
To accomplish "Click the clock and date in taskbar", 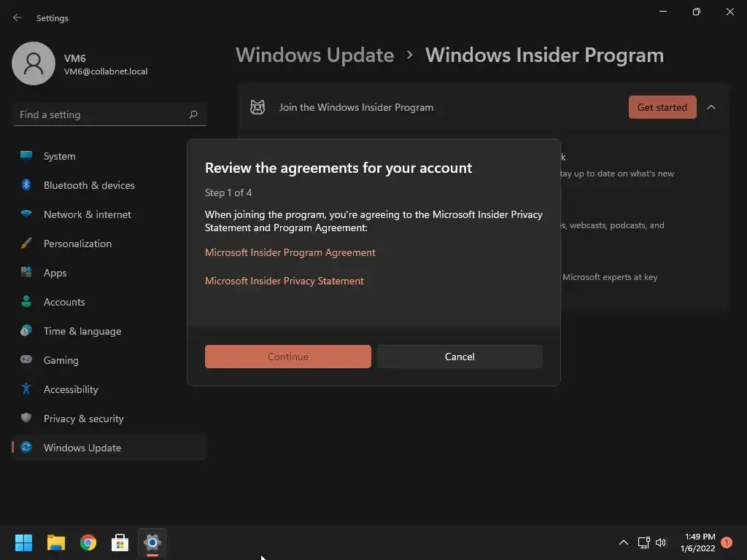I will coord(697,542).
